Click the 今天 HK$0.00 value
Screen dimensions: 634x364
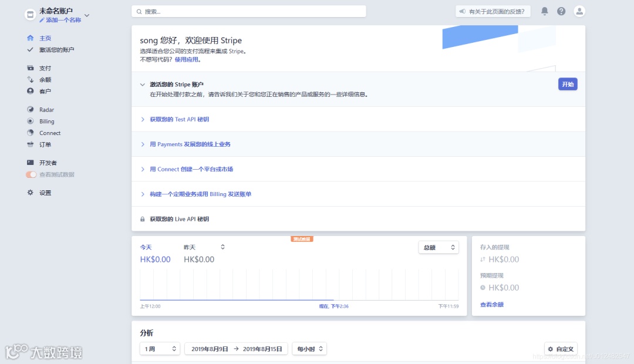(155, 259)
